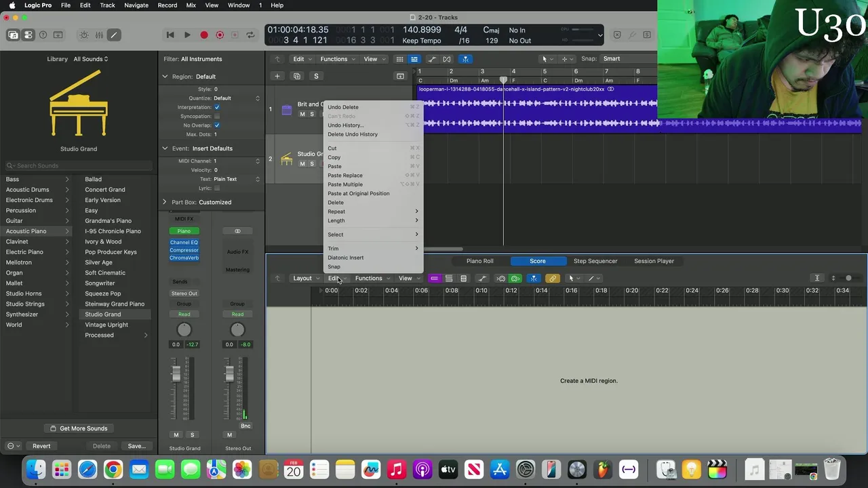868x488 pixels.
Task: Click the Save button in Library
Action: tap(137, 446)
